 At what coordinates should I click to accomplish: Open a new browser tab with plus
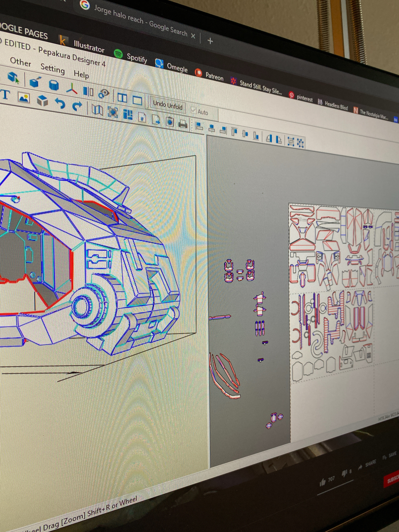pyautogui.click(x=210, y=41)
